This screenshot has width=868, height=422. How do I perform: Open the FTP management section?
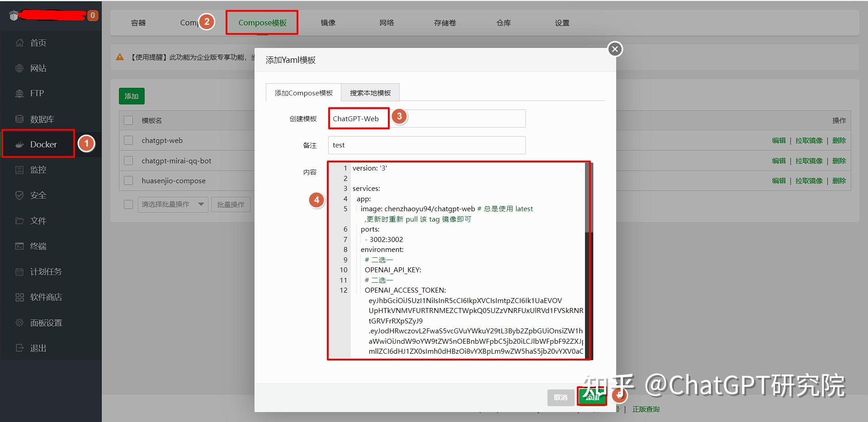(x=36, y=93)
